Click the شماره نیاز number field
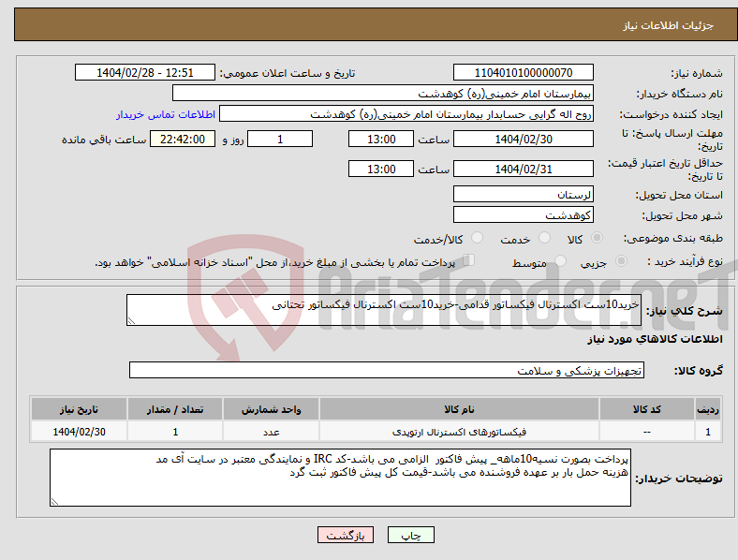Viewport: 738px width, 560px height. 524,72
